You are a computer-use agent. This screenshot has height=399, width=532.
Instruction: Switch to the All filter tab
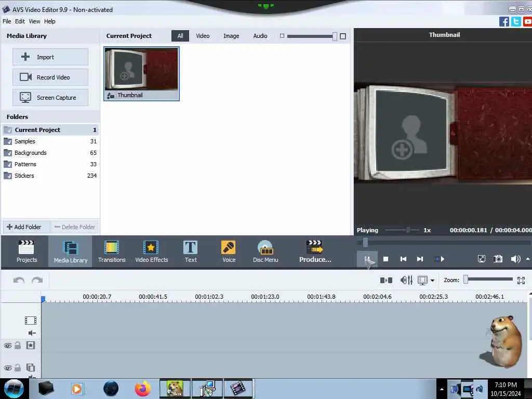[x=180, y=36]
